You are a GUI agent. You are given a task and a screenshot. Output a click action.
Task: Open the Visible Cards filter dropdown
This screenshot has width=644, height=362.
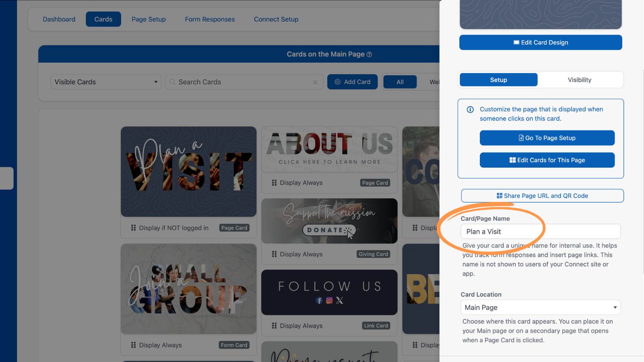pyautogui.click(x=106, y=82)
